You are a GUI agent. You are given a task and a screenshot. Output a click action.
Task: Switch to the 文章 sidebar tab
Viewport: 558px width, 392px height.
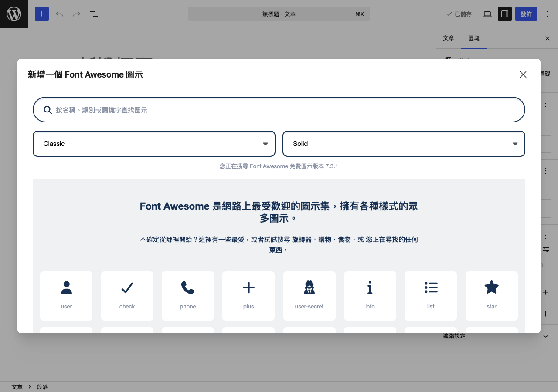[x=449, y=38]
